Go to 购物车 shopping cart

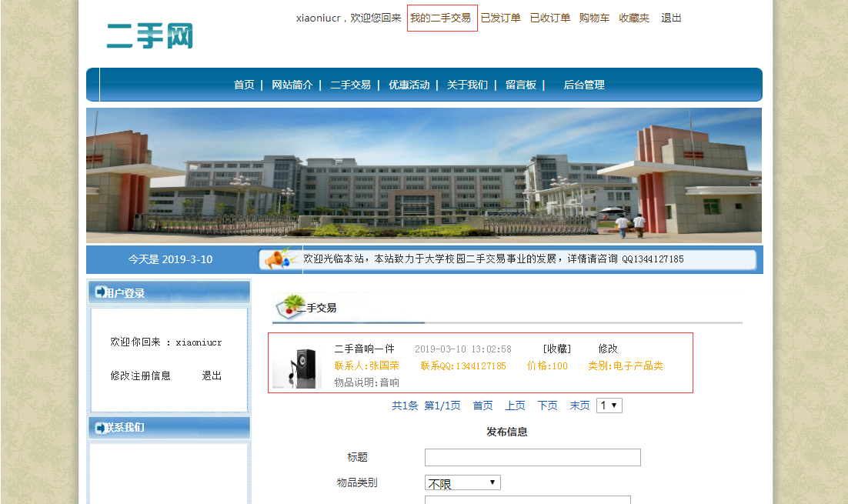tap(594, 18)
